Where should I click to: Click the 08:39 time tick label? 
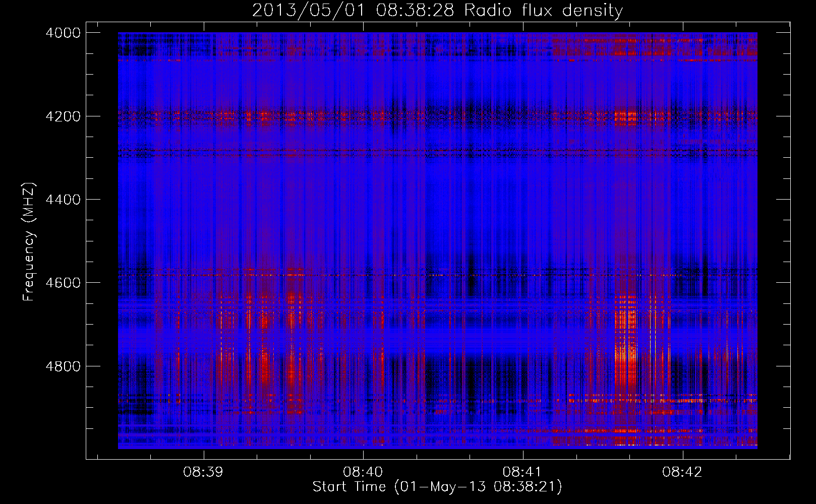click(x=203, y=472)
